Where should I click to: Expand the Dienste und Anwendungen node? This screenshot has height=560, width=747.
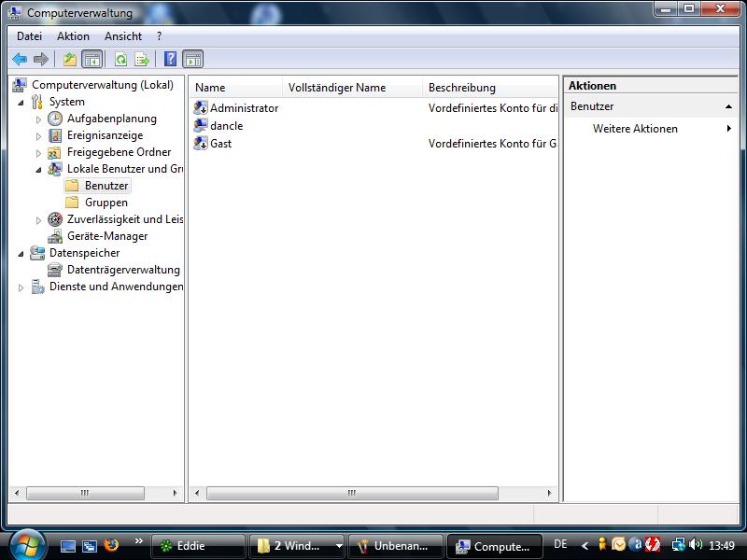(21, 287)
